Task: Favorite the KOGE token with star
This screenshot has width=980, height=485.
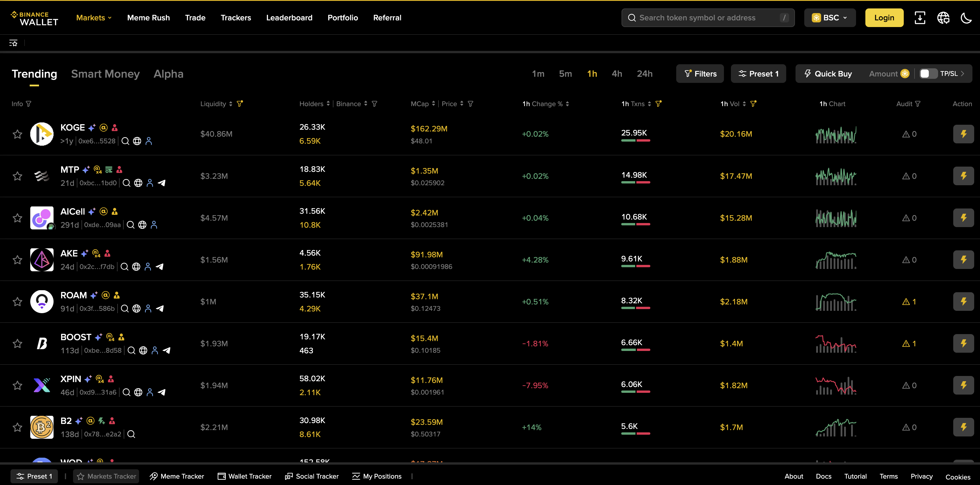Action: [x=17, y=134]
